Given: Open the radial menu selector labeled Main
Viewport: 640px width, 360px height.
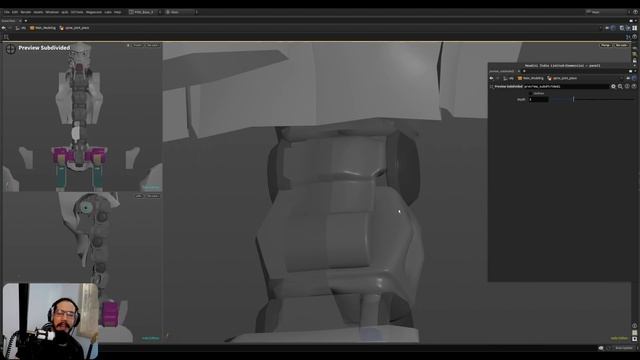Looking at the screenshot, I should tap(180, 12).
